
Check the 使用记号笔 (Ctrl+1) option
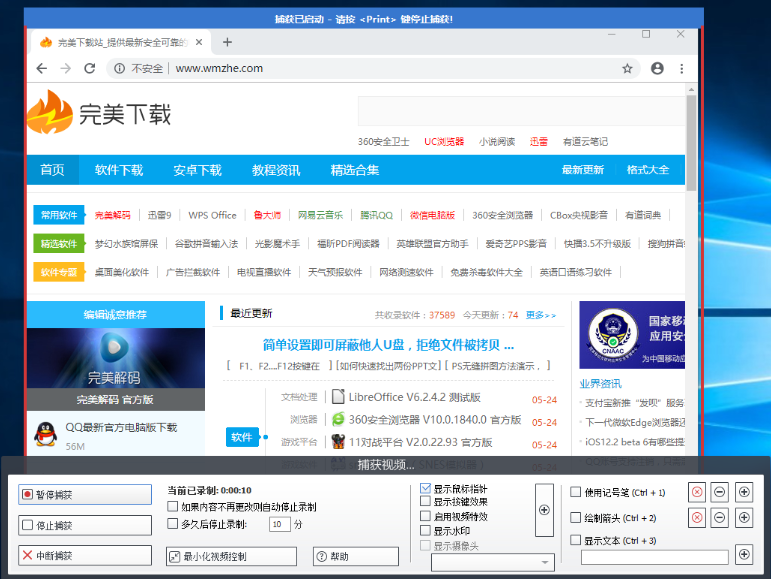coord(575,492)
